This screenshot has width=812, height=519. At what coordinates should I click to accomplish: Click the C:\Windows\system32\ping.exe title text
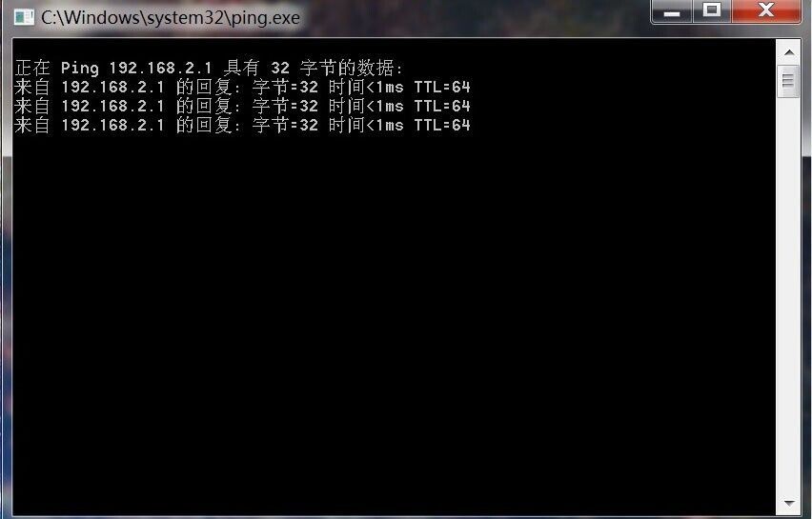[x=171, y=17]
